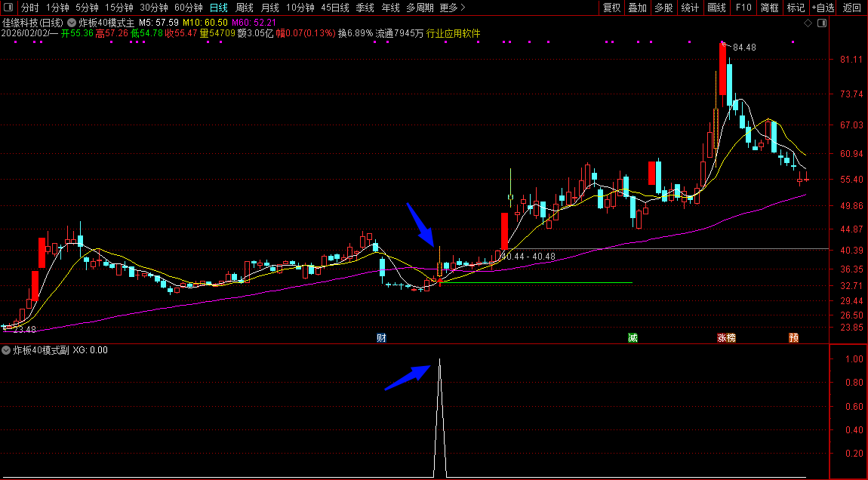Select the 30分钟 period
Viewport: 868px width, 480px height.
pyautogui.click(x=154, y=8)
